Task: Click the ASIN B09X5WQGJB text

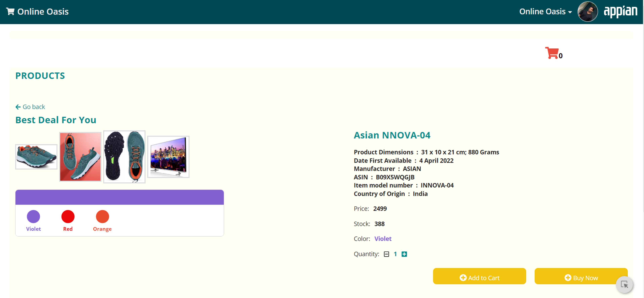Action: tap(384, 177)
